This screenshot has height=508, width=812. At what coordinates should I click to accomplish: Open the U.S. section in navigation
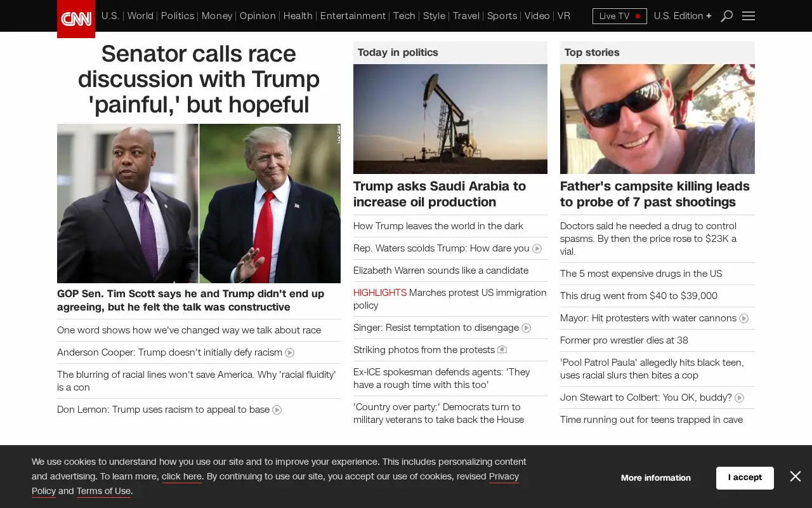110,16
